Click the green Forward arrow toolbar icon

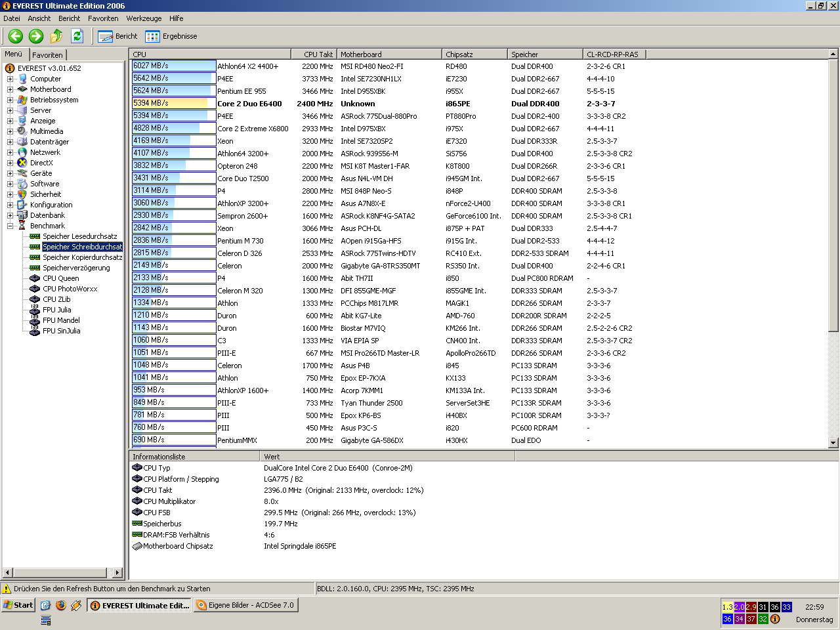(36, 36)
